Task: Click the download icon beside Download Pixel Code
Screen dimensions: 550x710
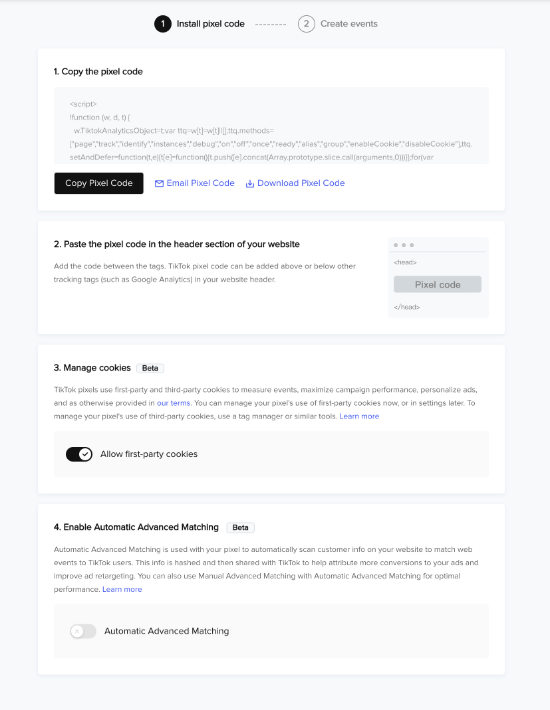Action: click(x=249, y=183)
